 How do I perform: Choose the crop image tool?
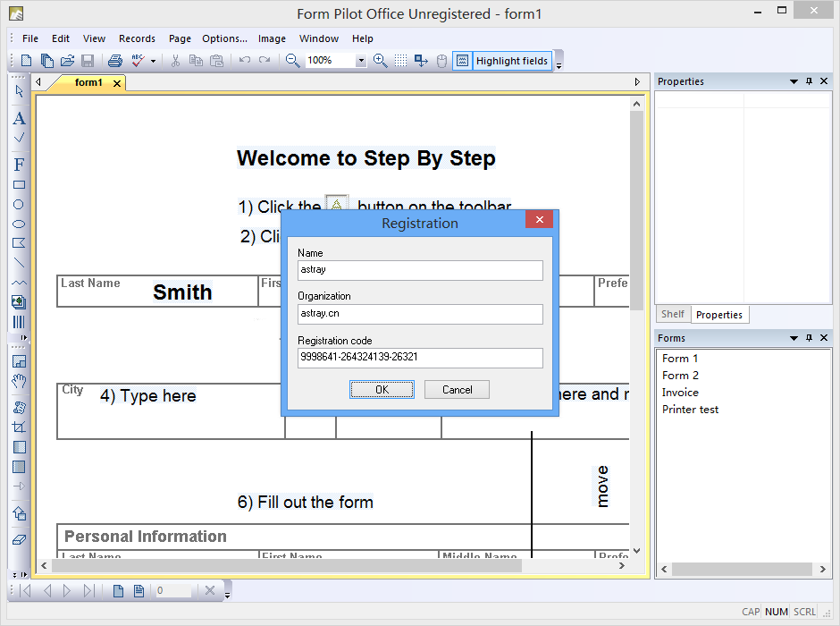coord(20,427)
